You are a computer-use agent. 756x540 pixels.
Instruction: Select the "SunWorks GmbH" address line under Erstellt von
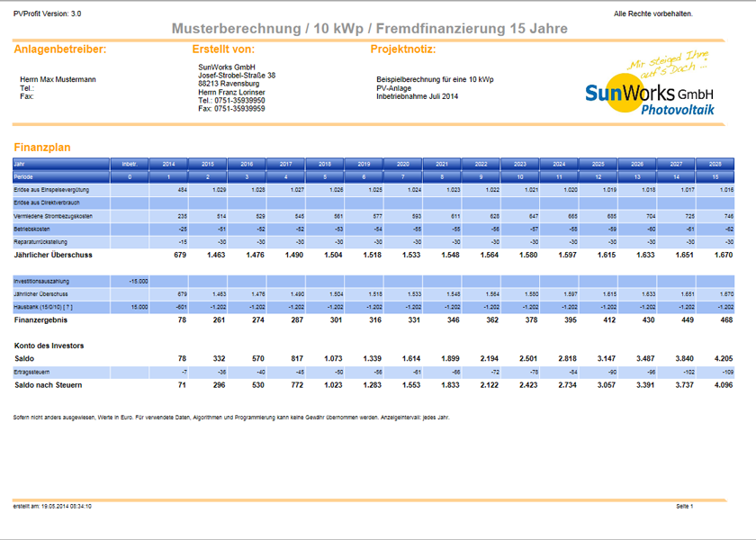tap(227, 67)
